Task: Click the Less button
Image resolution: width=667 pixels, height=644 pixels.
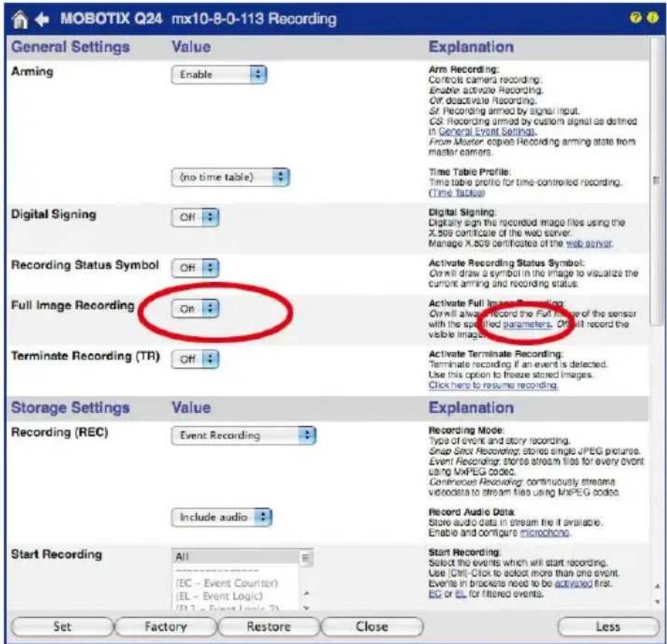Action: (608, 626)
